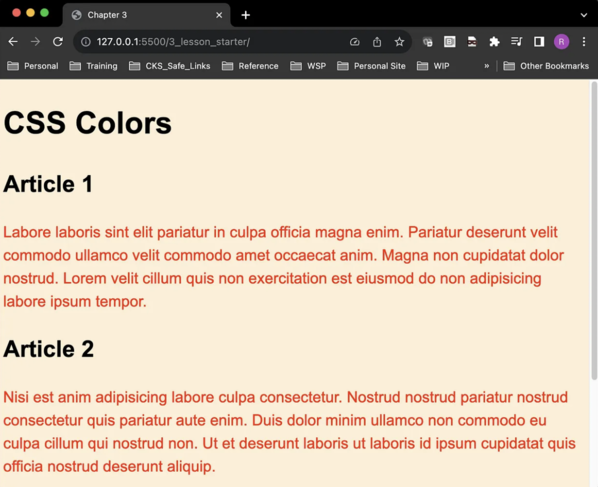Image resolution: width=598 pixels, height=487 pixels.
Task: Click the address bar URL 127.0.0.1:5500
Action: [173, 42]
